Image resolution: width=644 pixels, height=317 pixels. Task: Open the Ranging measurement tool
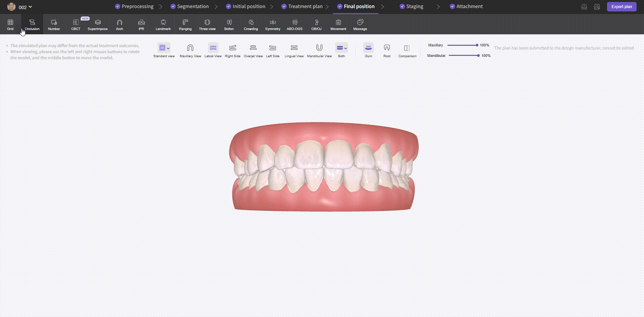[x=185, y=25]
